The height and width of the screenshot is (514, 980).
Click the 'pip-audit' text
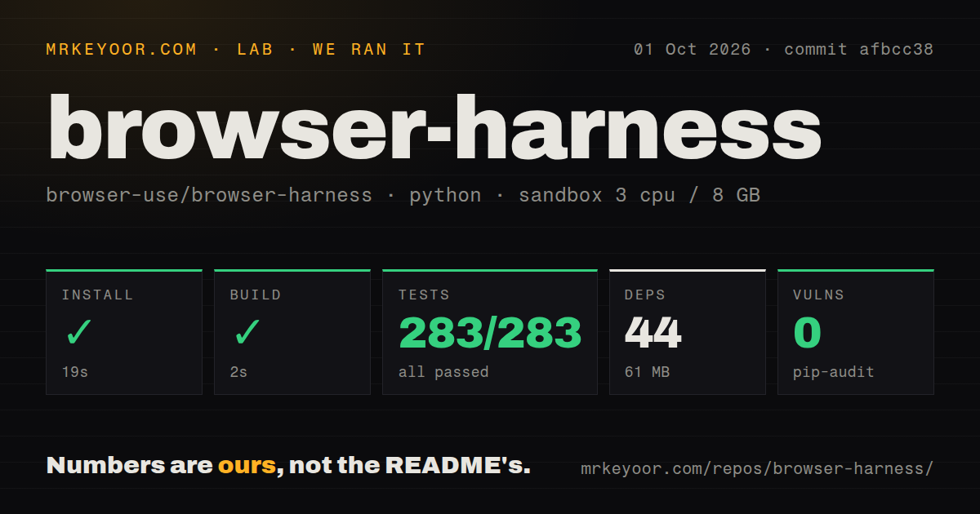tap(833, 372)
